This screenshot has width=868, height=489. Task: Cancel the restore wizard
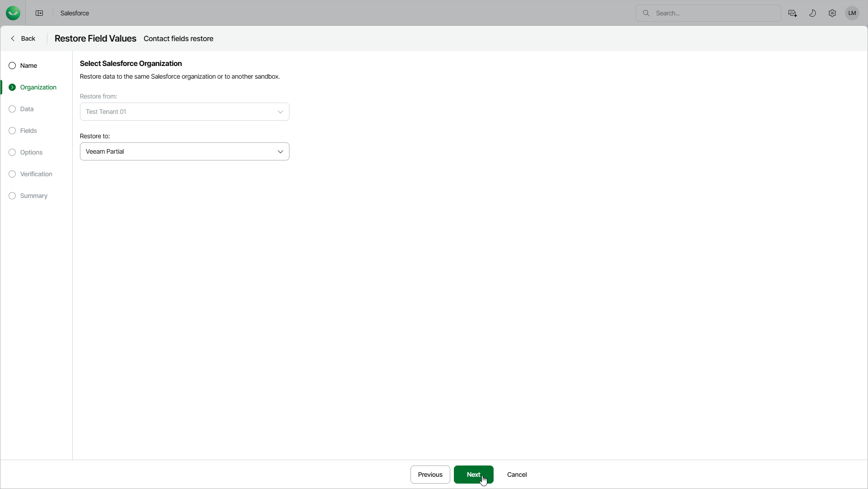click(x=517, y=475)
